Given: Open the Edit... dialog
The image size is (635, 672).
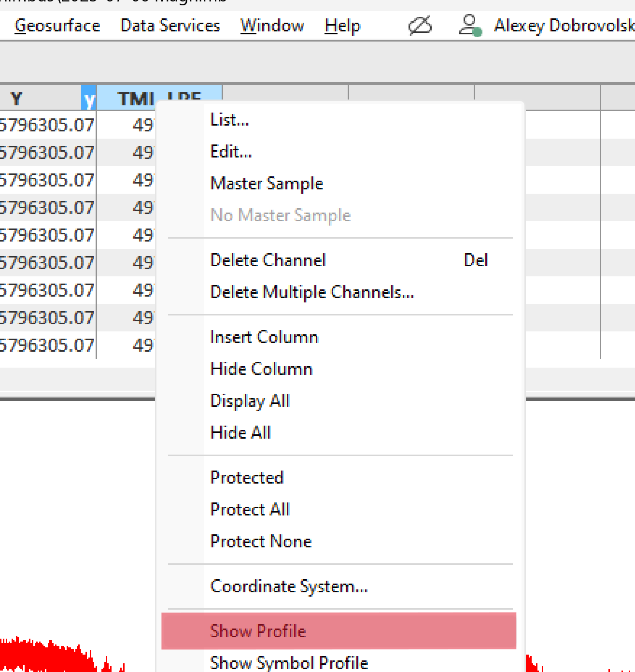Looking at the screenshot, I should (x=231, y=151).
